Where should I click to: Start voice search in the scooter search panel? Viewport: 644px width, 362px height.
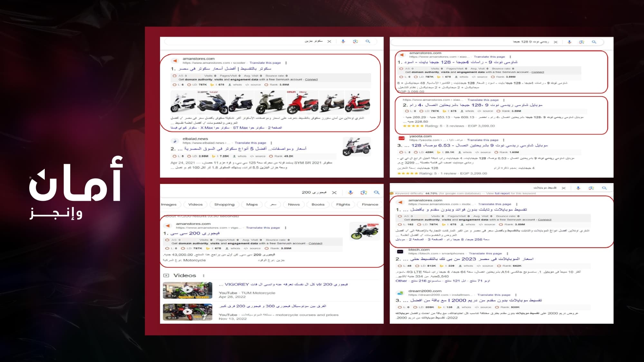[x=343, y=42]
